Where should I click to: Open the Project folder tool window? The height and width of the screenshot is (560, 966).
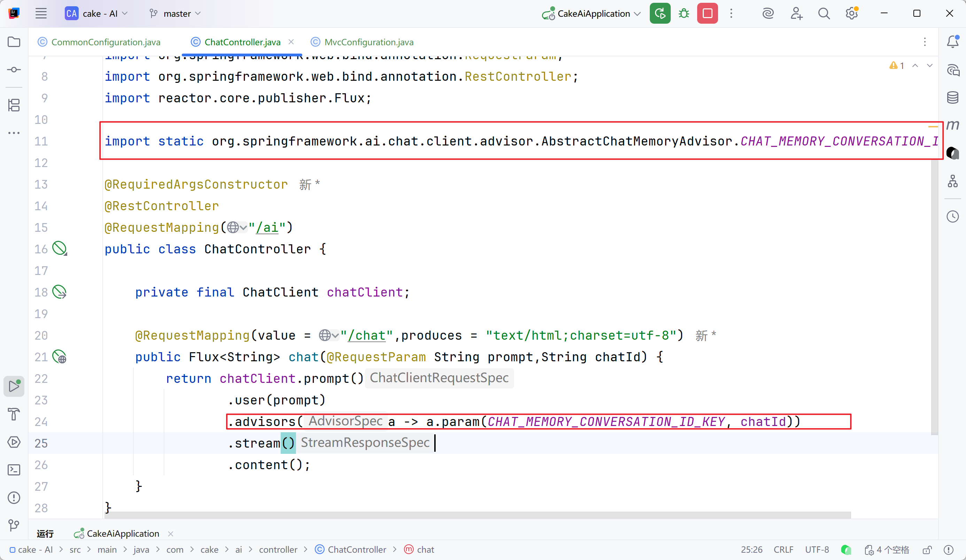(x=14, y=42)
